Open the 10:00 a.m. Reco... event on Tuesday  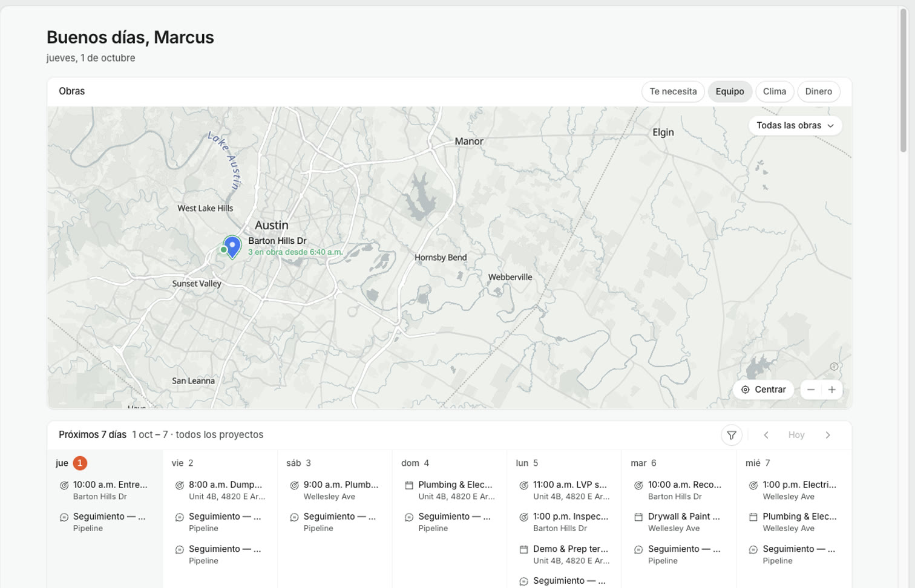[679, 490]
